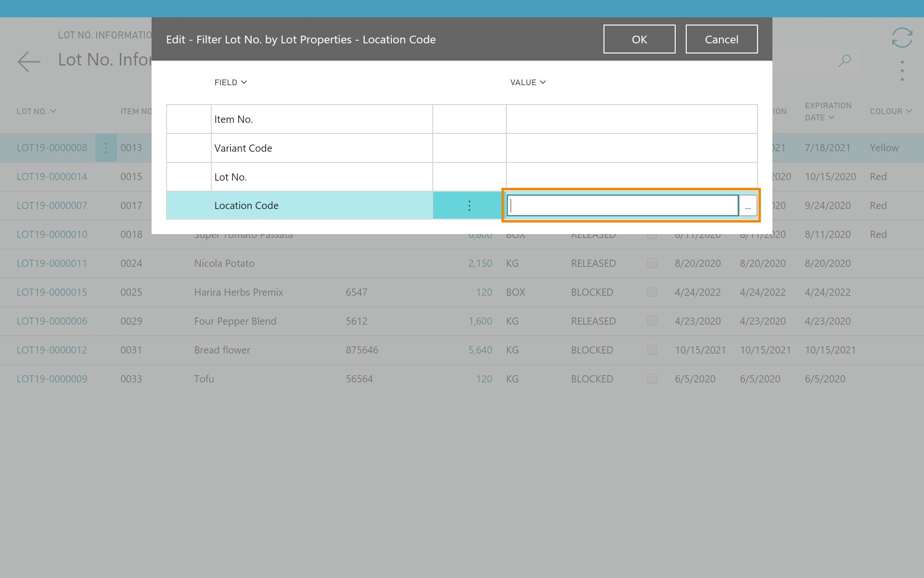Open the vertical more-options menu at top right
This screenshot has height=578, width=924.
902,71
